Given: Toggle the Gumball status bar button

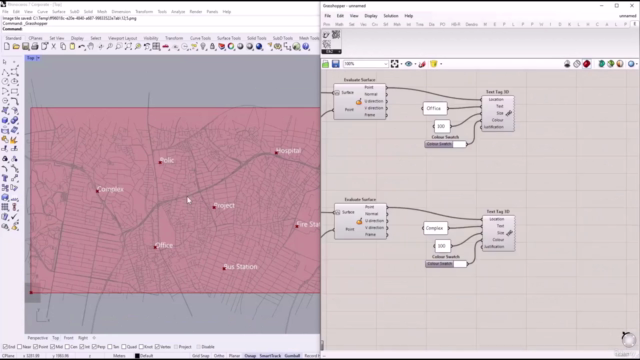Looking at the screenshot, I should [x=292, y=356].
